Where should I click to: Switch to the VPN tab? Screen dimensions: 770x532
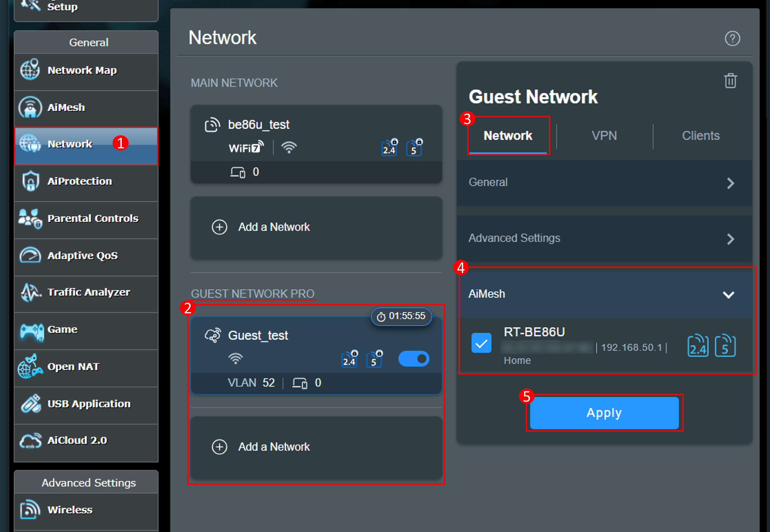pyautogui.click(x=604, y=136)
